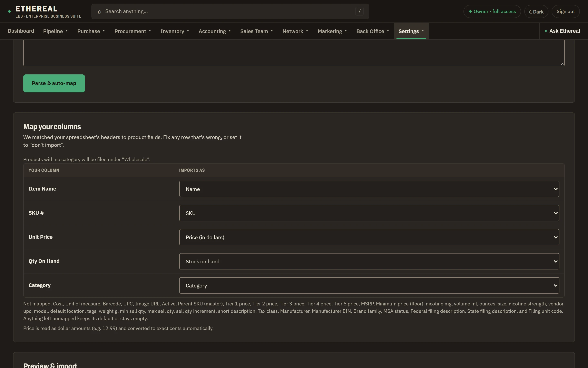Open the Qty On Hand mapping dropdown
588x368 pixels.
click(x=369, y=261)
